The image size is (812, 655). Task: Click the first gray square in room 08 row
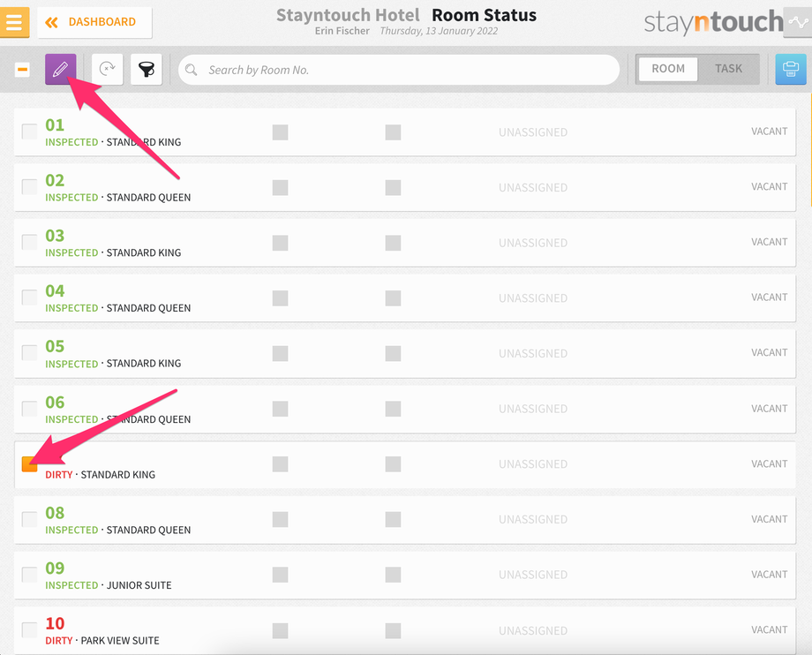[280, 519]
